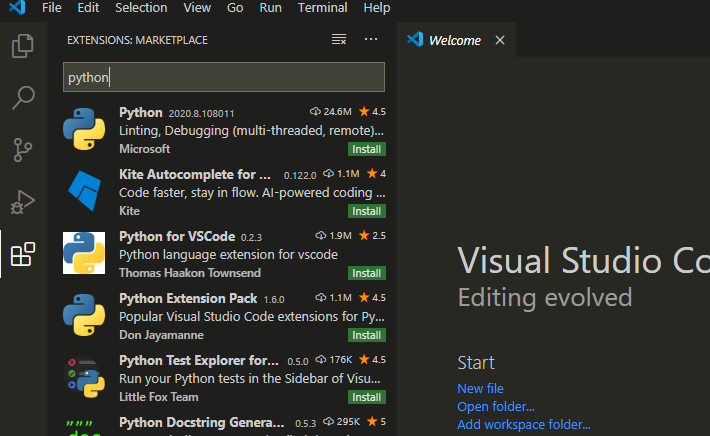
Task: Open the File menu
Action: (52, 8)
